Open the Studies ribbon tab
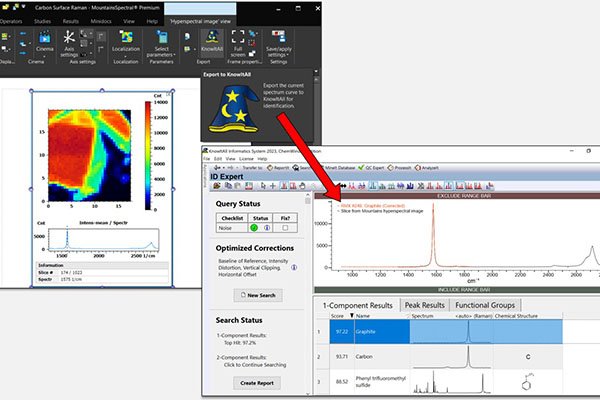This screenshot has width=600, height=400. [42, 21]
